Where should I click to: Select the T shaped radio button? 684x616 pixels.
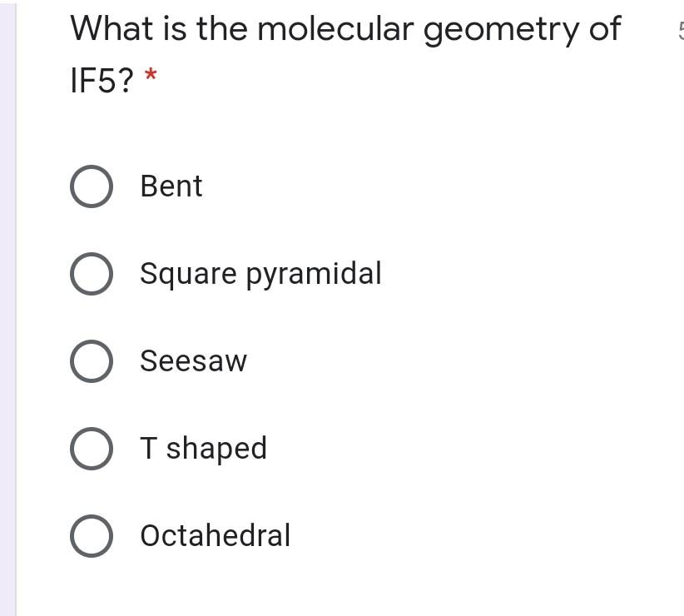pyautogui.click(x=92, y=449)
